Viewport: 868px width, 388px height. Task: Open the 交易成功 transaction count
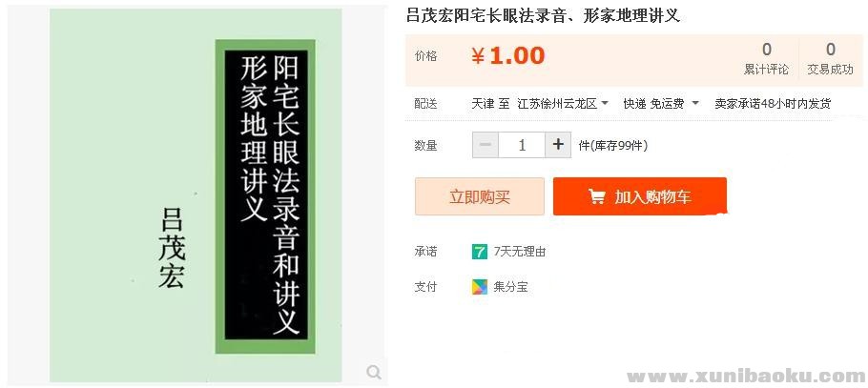pos(831,60)
